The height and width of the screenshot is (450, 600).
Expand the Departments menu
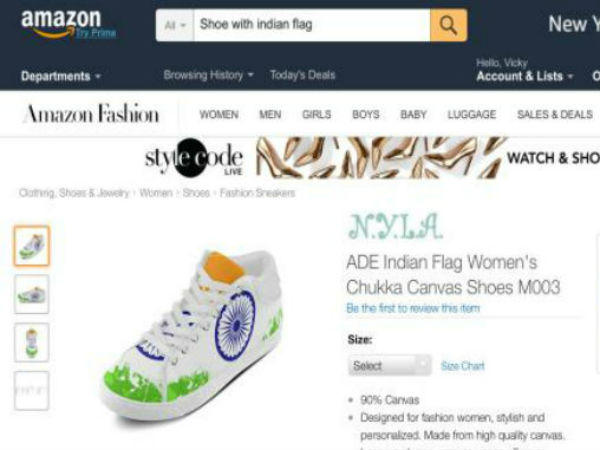click(61, 76)
